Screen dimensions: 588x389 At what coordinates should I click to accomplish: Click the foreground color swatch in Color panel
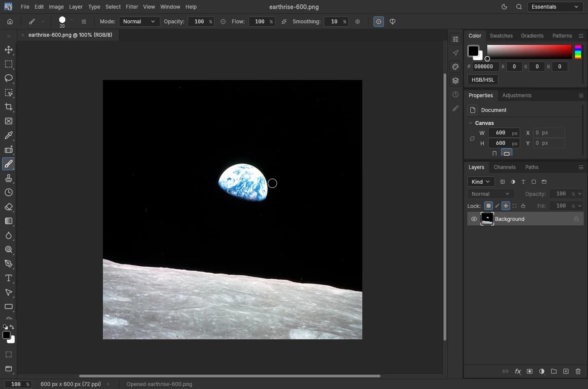point(473,51)
